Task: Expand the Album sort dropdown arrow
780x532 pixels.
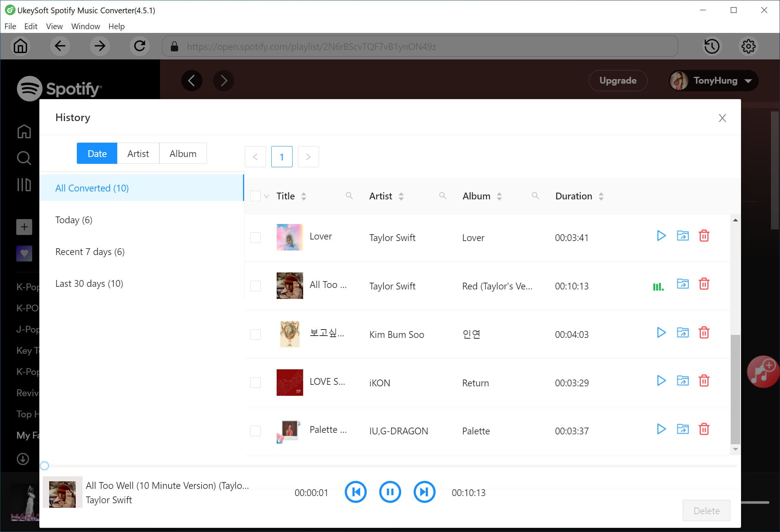Action: coord(500,197)
